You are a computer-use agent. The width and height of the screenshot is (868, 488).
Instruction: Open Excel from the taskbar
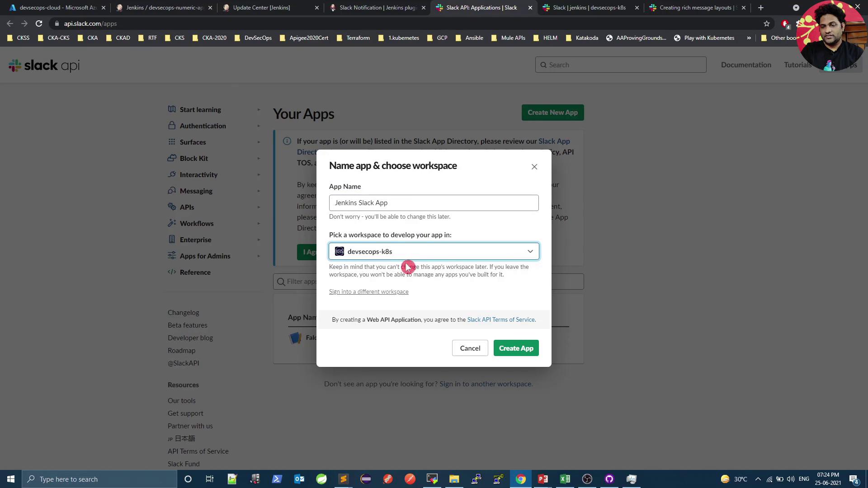pos(565,479)
